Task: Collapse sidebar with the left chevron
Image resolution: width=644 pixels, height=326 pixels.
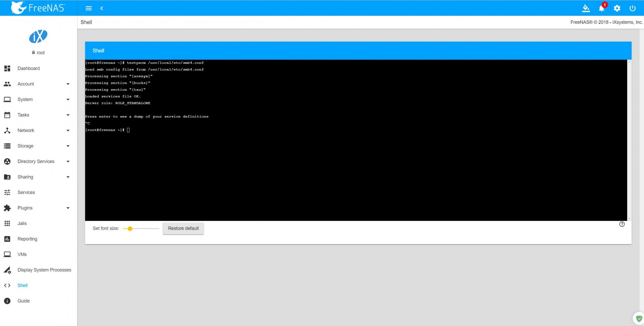Action: point(102,8)
